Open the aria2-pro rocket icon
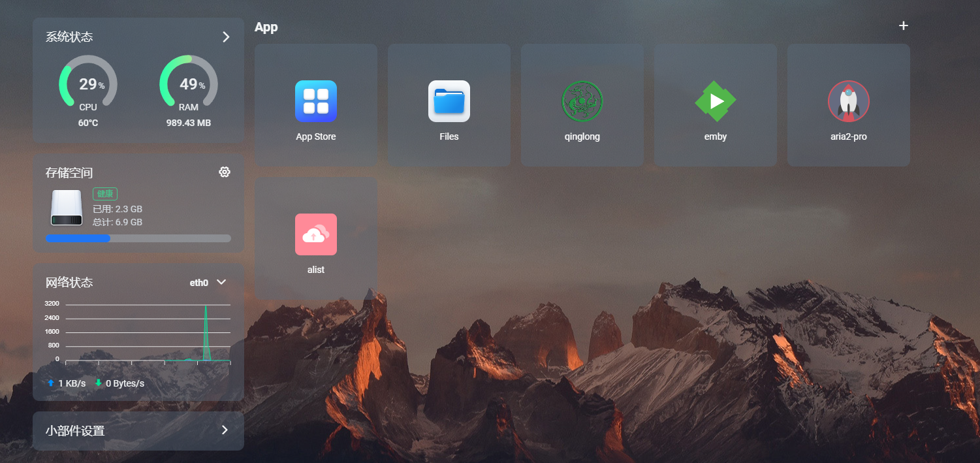The image size is (980, 463). pyautogui.click(x=848, y=102)
